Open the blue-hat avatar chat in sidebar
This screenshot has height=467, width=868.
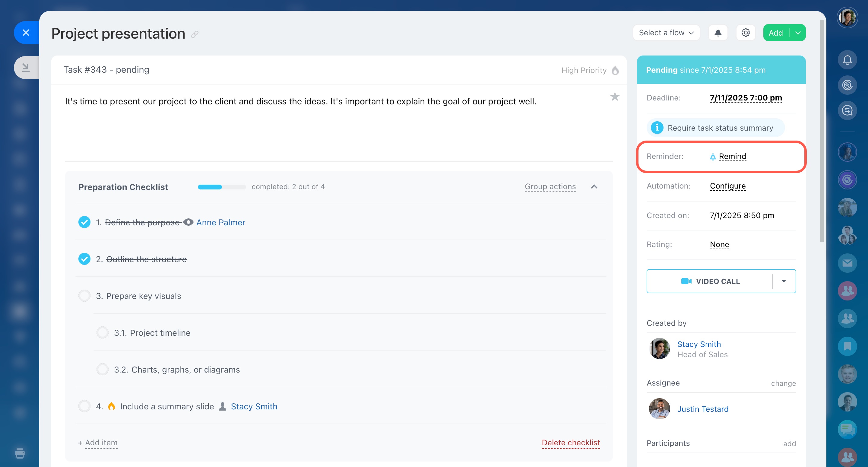[x=847, y=152]
